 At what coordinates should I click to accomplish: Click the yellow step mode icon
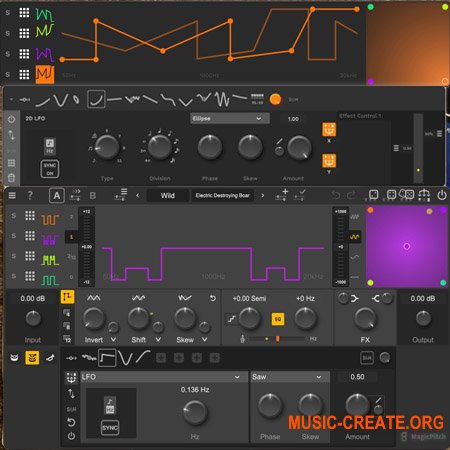[67, 297]
